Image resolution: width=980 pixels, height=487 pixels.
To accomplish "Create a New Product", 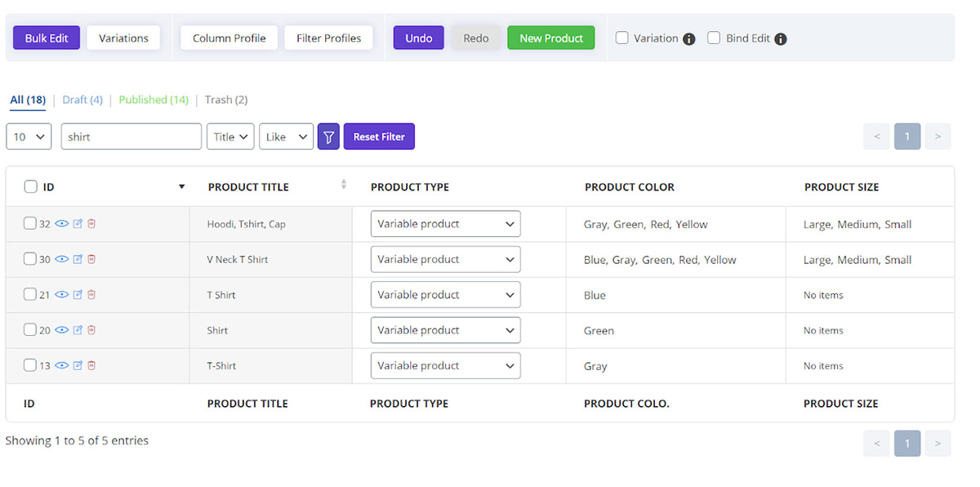I will (551, 38).
